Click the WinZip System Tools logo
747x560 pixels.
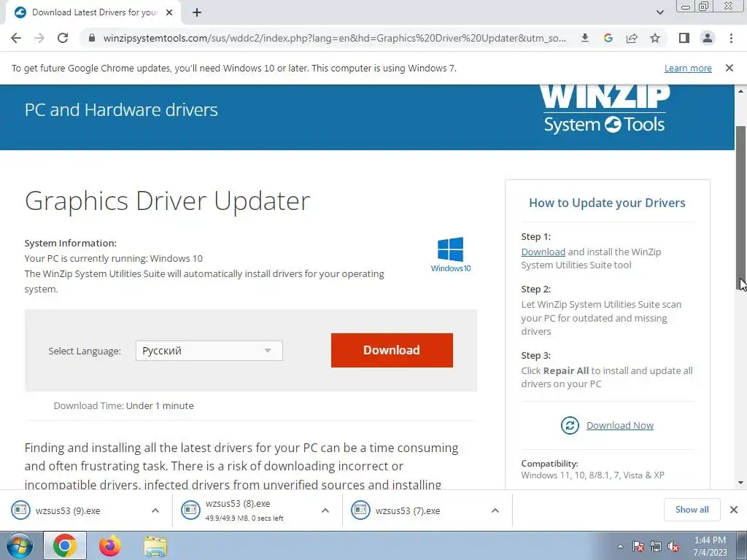pyautogui.click(x=605, y=109)
